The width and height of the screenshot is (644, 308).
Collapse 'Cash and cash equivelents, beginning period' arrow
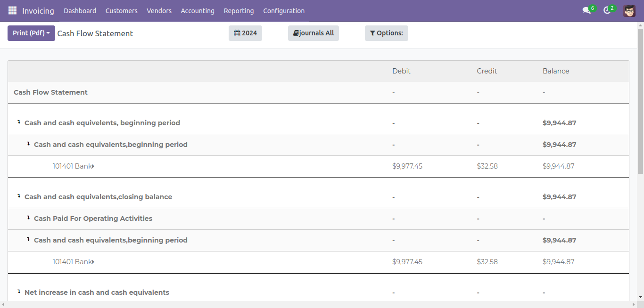point(19,122)
